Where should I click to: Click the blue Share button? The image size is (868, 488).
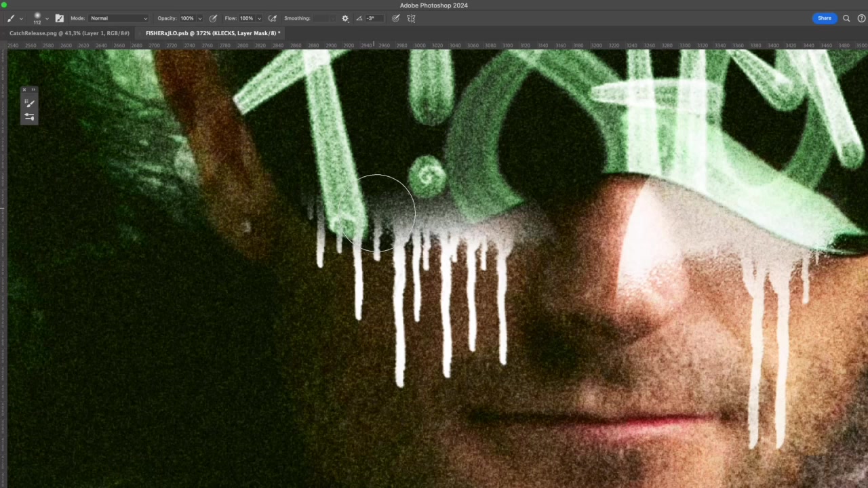(824, 18)
